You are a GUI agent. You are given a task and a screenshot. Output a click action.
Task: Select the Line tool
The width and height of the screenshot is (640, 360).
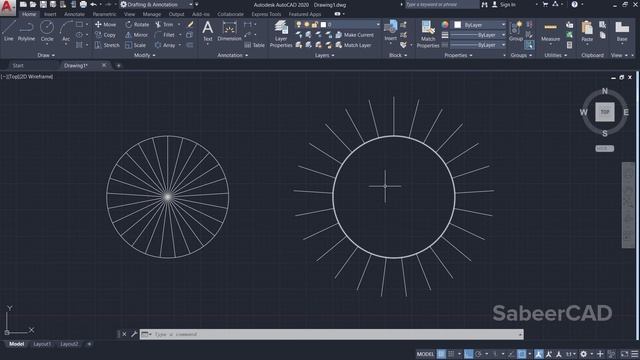(x=9, y=31)
